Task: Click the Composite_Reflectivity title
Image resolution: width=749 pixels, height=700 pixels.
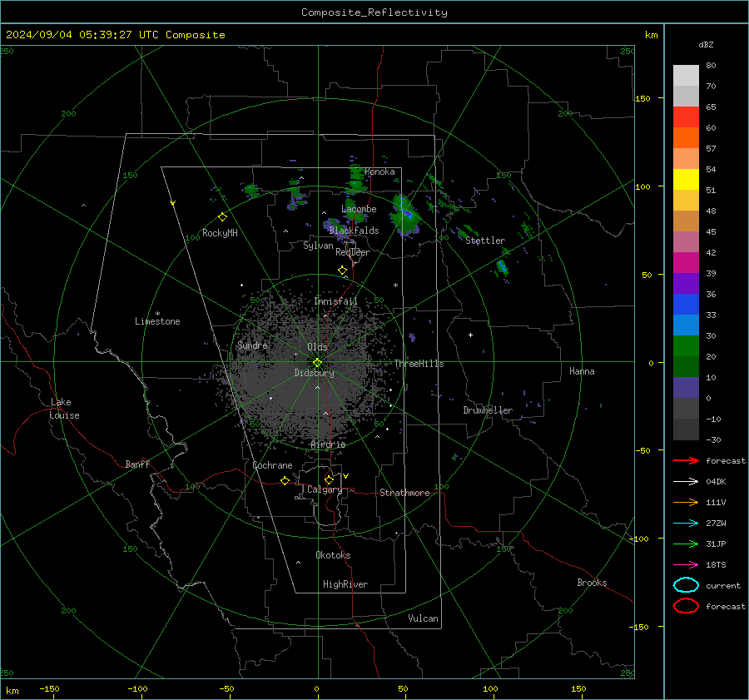Action: 374,12
